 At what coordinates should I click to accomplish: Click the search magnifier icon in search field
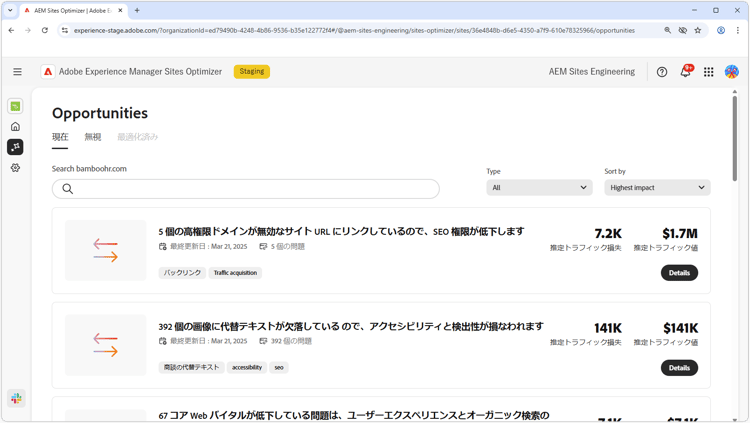(x=67, y=189)
